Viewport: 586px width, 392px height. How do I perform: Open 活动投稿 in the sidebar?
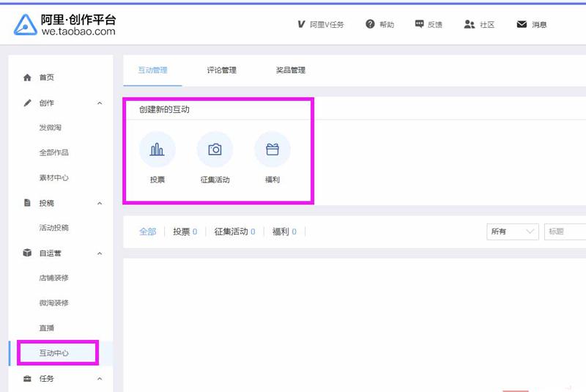53,228
